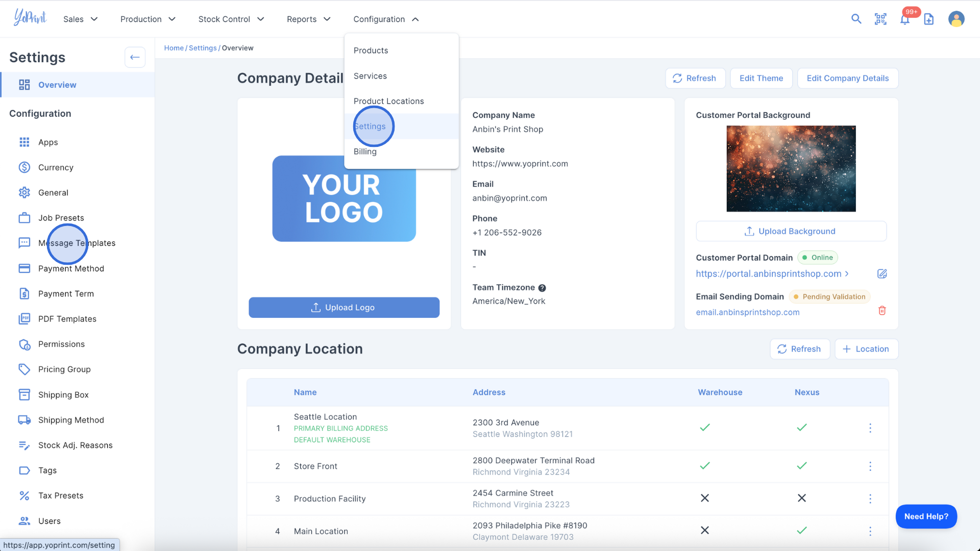Click the barcode scanner icon
The image size is (980, 551).
point(880,19)
